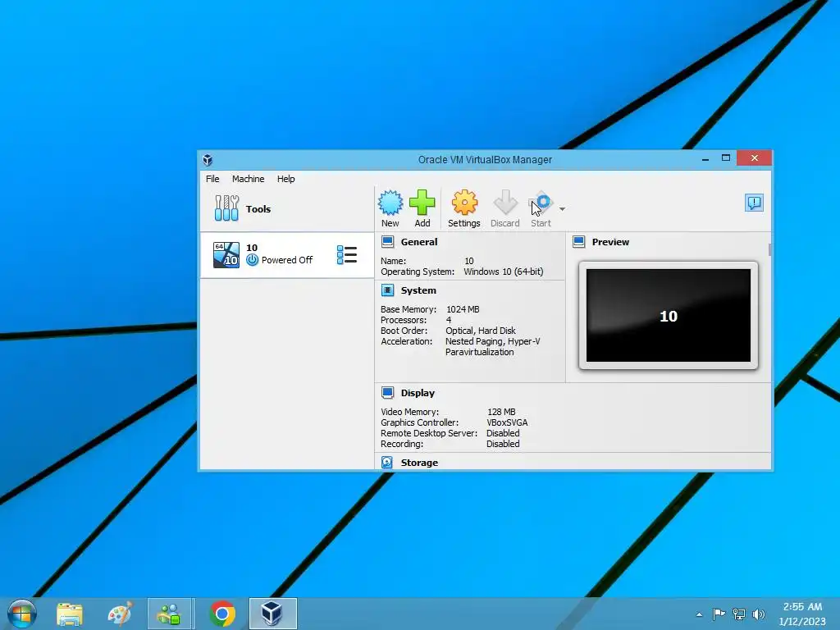Screen dimensions: 840x630
Task: Select the Windows 10 VM icon
Action: click(x=226, y=255)
